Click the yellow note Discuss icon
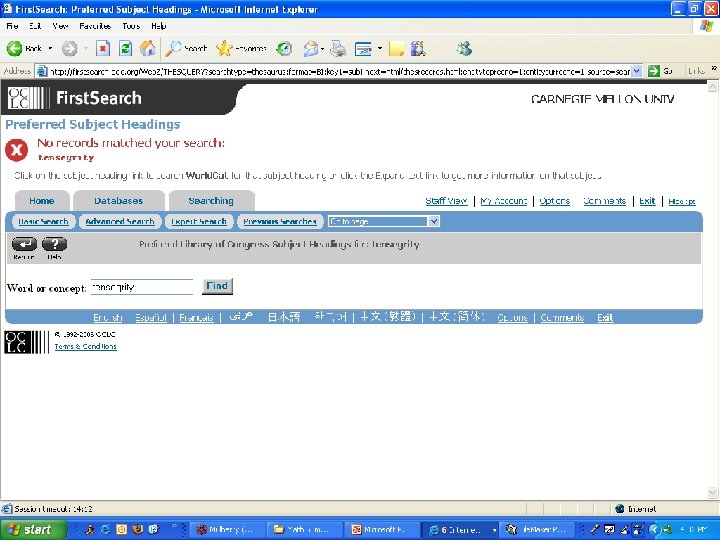The image size is (720, 540). pos(396,48)
